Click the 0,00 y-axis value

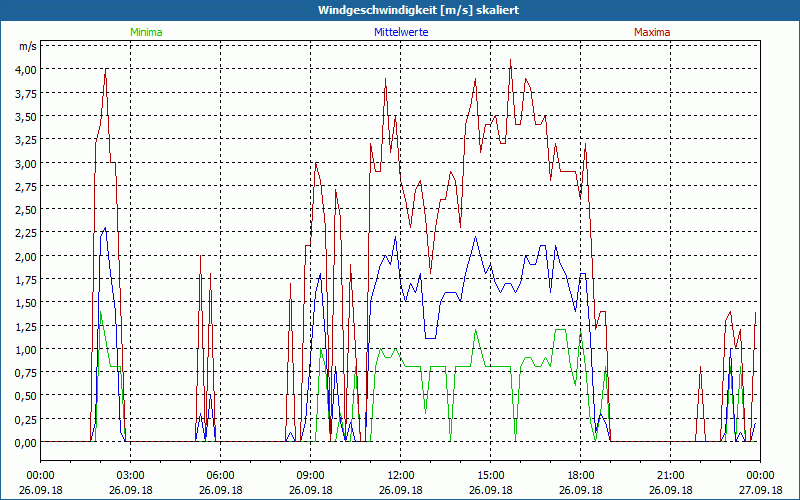[26, 443]
